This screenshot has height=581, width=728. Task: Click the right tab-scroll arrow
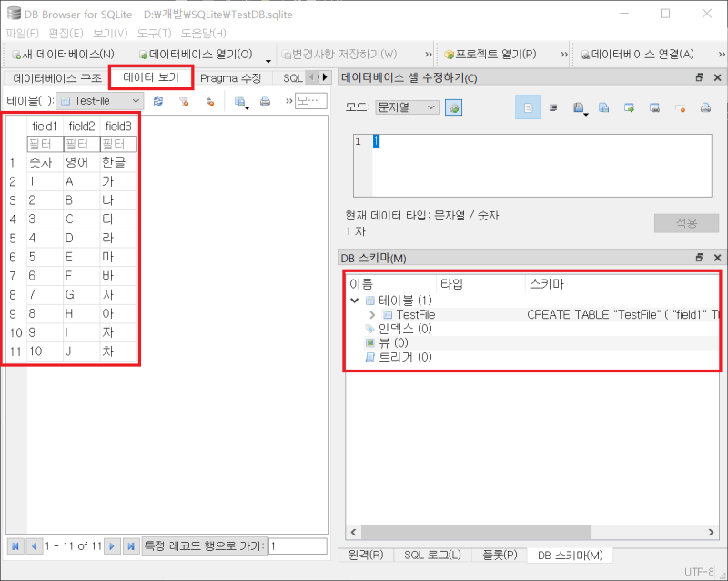click(325, 77)
